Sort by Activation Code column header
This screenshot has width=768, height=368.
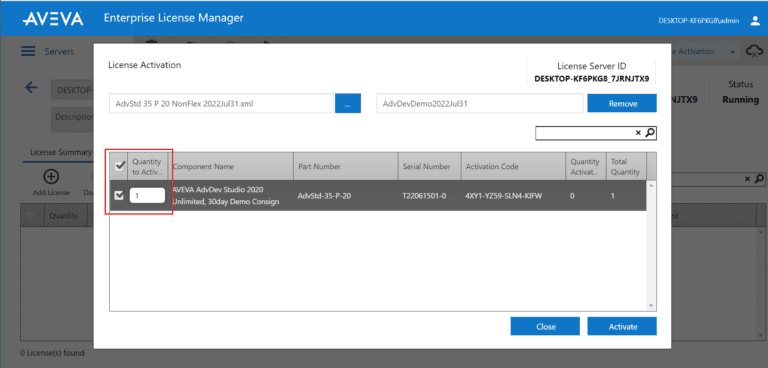tap(513, 167)
